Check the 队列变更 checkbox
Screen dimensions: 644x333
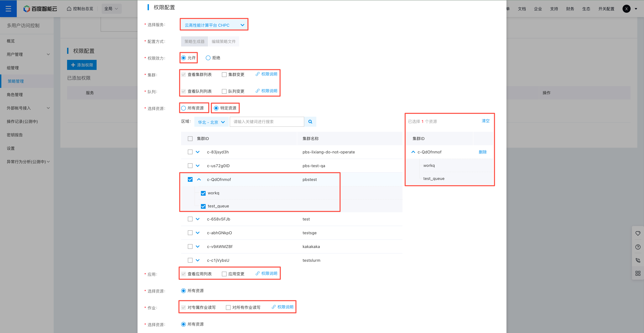click(x=224, y=92)
